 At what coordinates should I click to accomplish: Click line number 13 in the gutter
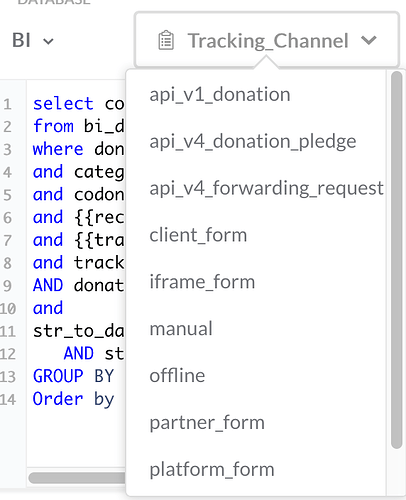pyautogui.click(x=8, y=377)
